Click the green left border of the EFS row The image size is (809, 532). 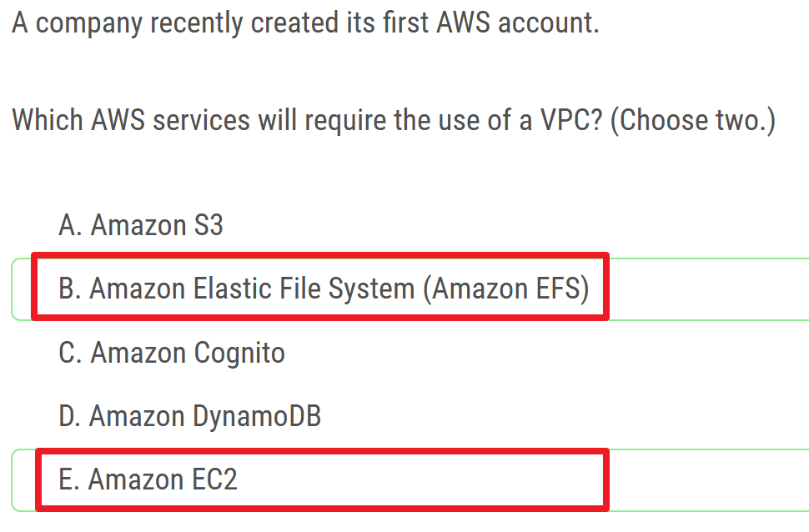[13, 289]
